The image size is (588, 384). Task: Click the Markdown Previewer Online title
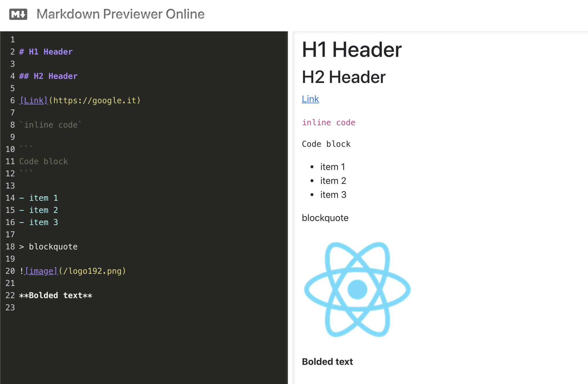120,14
